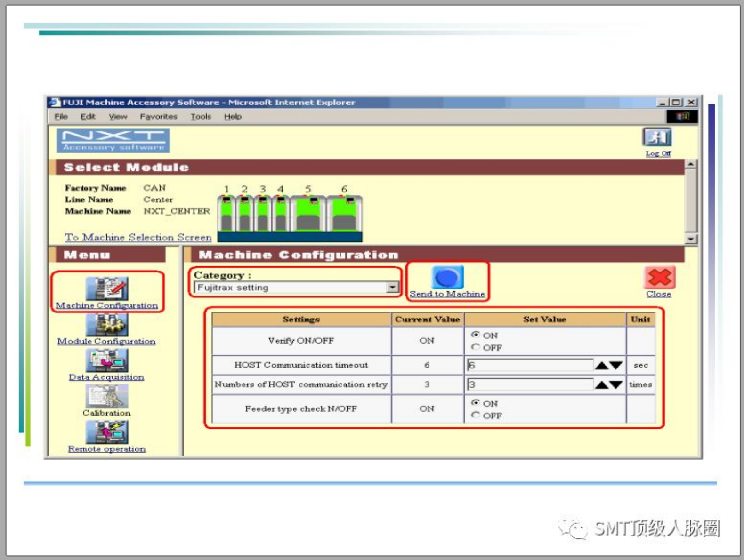Click the Internet Explorer title bar icon
The width and height of the screenshot is (744, 560).
point(55,102)
